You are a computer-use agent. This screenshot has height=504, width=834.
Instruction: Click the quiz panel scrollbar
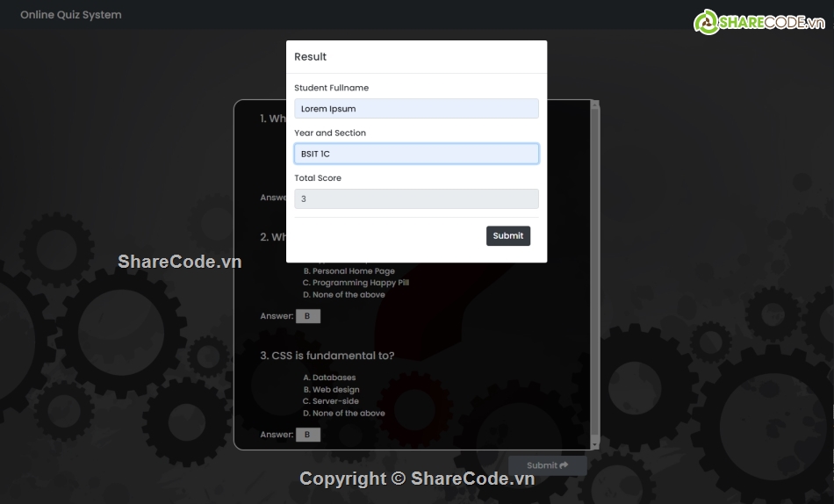(x=594, y=274)
